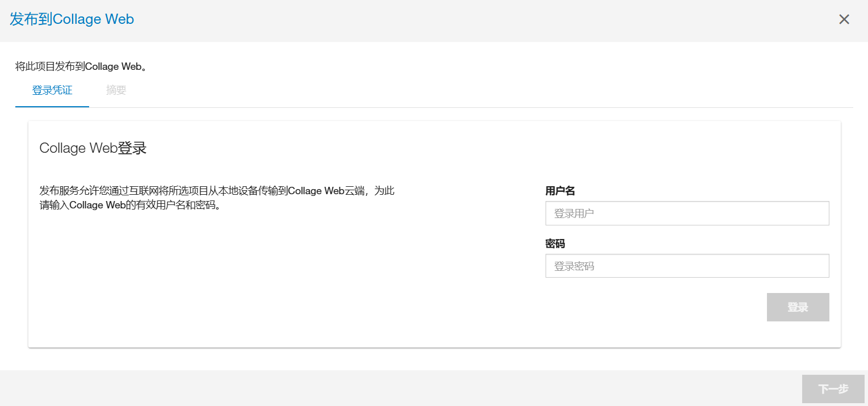Click the gray footer bar left of 下一步

[x=397, y=389]
